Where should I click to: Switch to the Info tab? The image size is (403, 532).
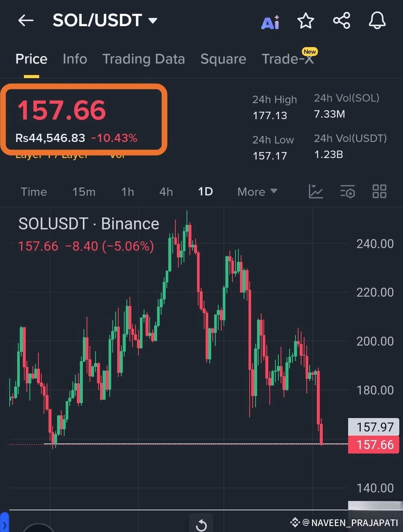[x=75, y=59]
